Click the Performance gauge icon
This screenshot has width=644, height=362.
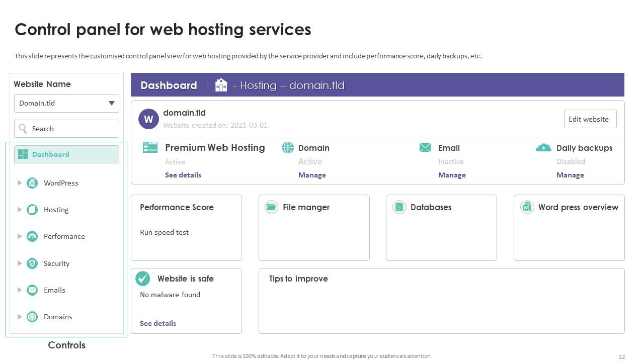32,236
